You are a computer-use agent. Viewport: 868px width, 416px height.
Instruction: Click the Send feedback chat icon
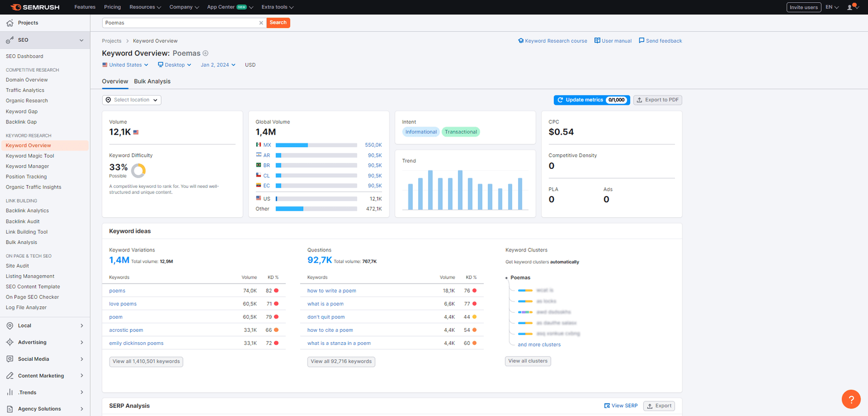[642, 41]
